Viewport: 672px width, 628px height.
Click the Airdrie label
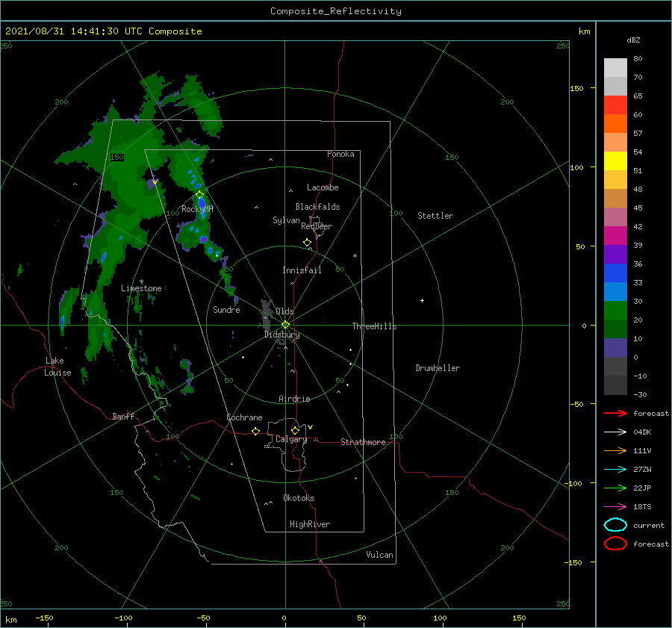click(x=294, y=399)
